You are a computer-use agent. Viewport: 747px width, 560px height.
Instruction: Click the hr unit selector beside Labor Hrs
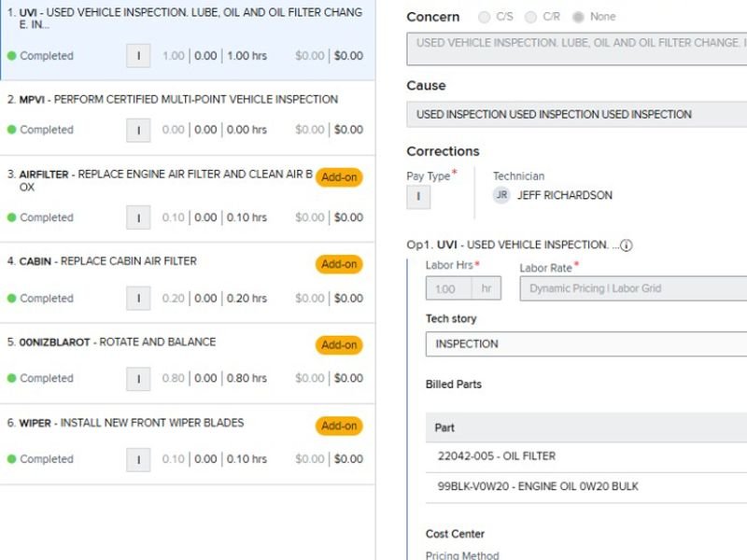point(486,288)
